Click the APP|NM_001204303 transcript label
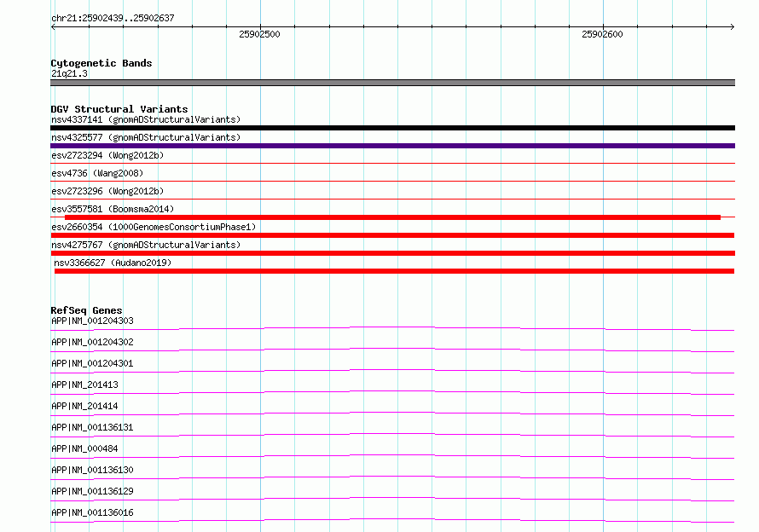Screen dimensions: 759x532 coord(92,321)
